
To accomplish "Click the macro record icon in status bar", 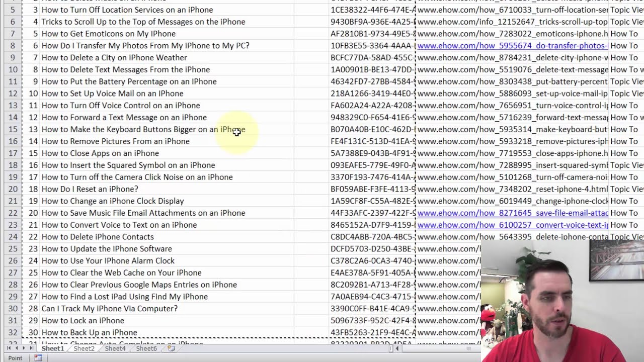I will tap(38, 358).
